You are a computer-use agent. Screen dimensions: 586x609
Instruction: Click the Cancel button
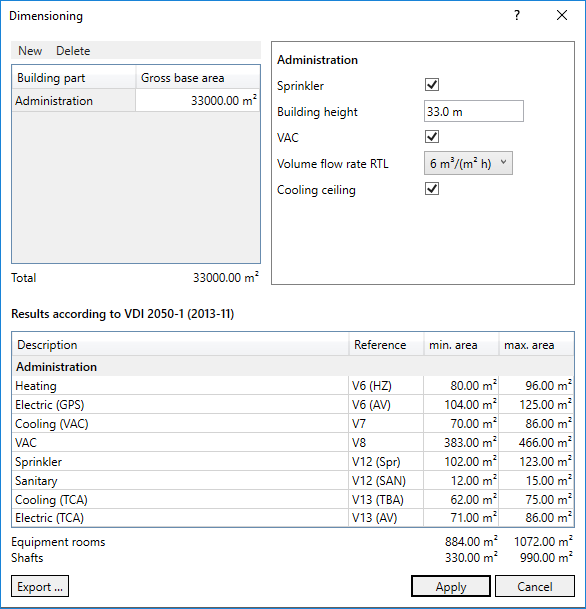pos(535,586)
